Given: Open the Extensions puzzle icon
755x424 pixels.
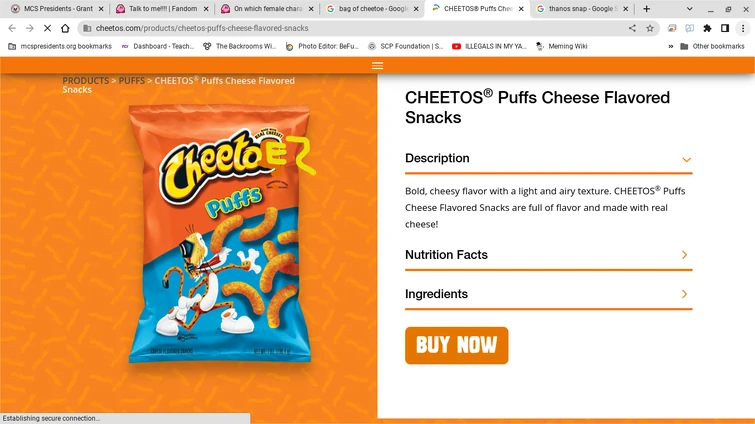Looking at the screenshot, I should 708,28.
